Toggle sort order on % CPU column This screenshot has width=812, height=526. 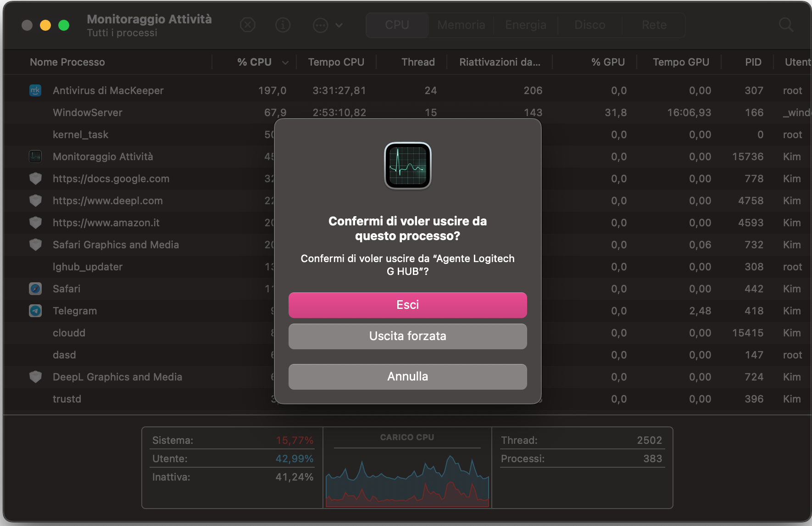255,62
